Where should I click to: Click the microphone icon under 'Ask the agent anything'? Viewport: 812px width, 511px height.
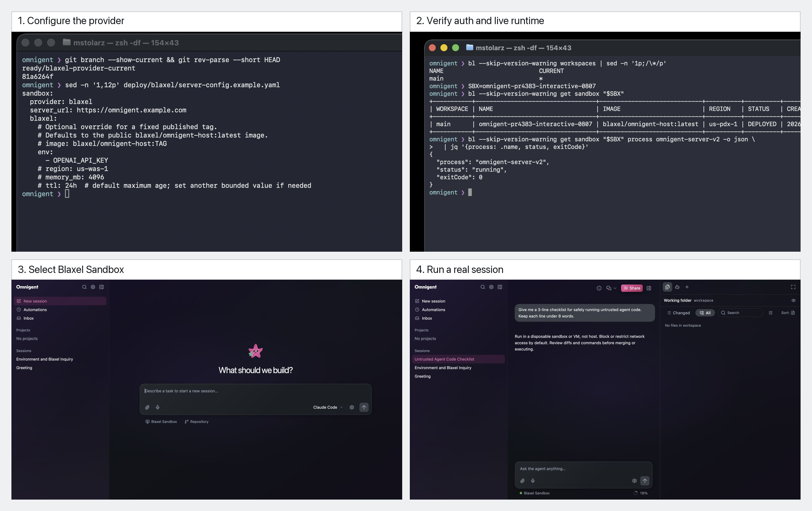[x=533, y=481]
